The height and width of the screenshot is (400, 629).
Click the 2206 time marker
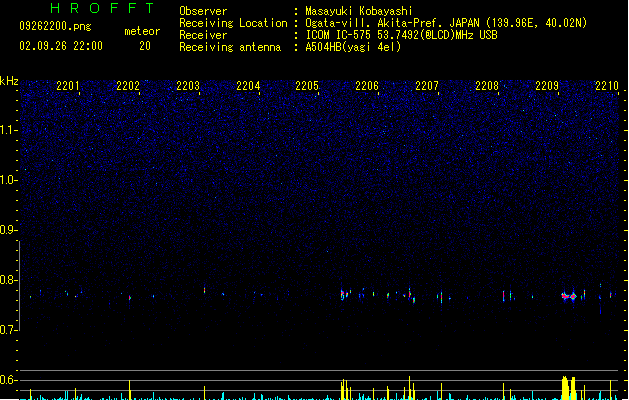pos(367,86)
